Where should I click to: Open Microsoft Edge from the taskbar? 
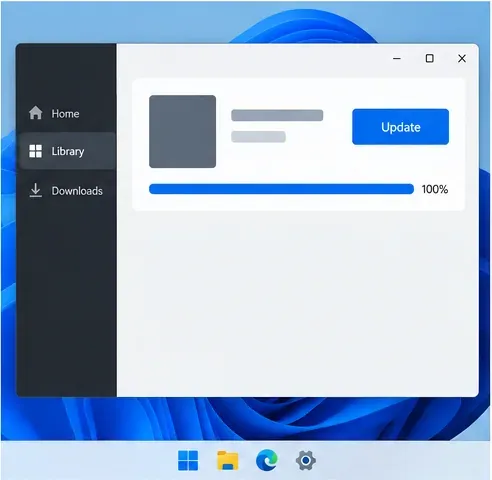267,460
